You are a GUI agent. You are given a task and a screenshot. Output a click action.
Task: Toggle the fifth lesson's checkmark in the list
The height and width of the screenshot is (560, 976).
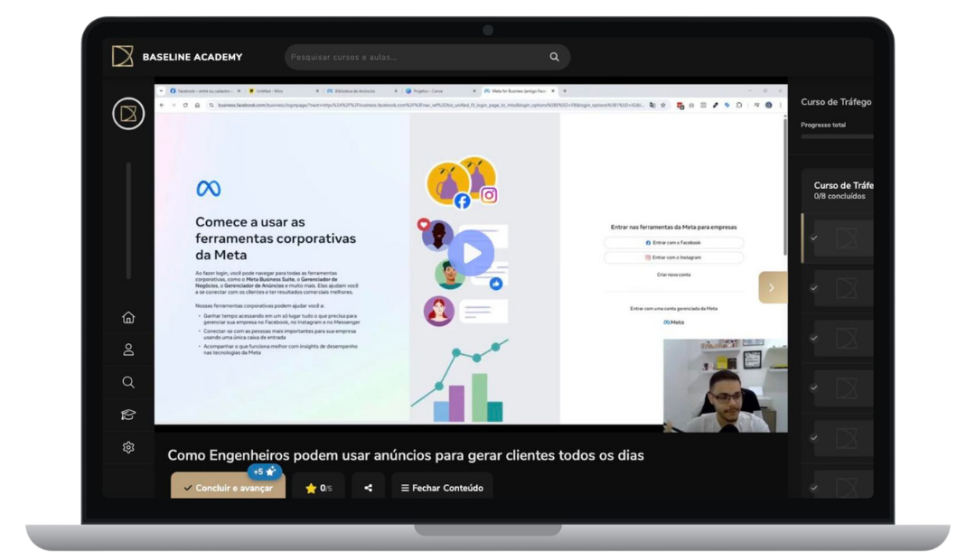coord(813,438)
